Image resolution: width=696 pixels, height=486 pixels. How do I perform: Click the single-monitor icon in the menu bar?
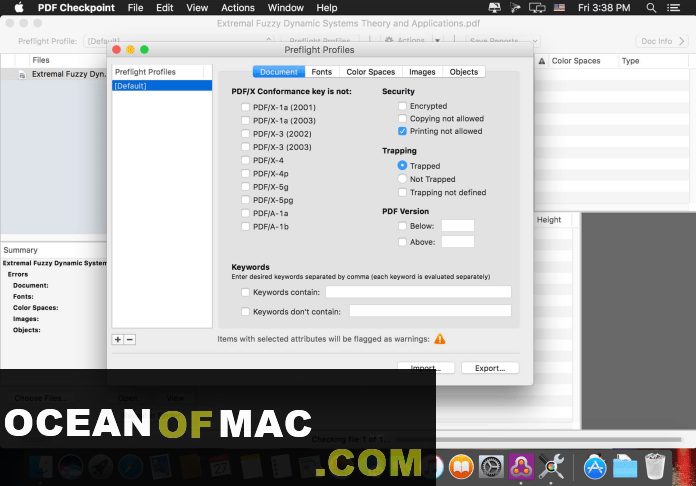pos(494,8)
